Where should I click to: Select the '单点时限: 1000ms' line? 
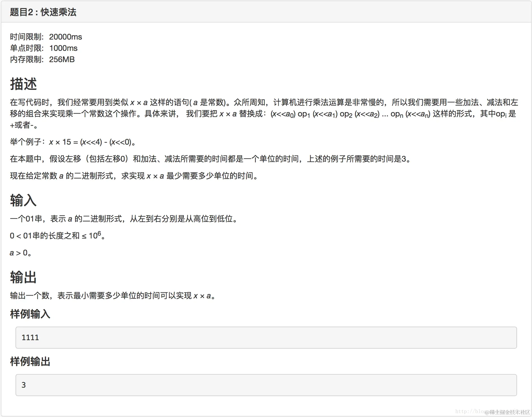44,48
